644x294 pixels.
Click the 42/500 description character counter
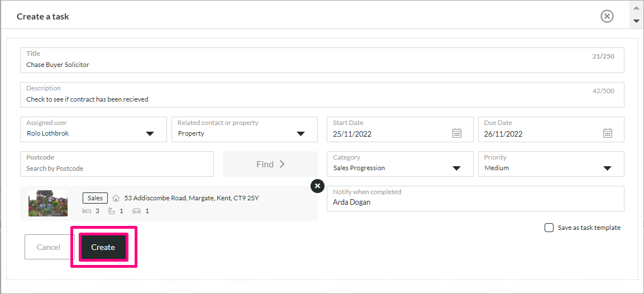[603, 90]
